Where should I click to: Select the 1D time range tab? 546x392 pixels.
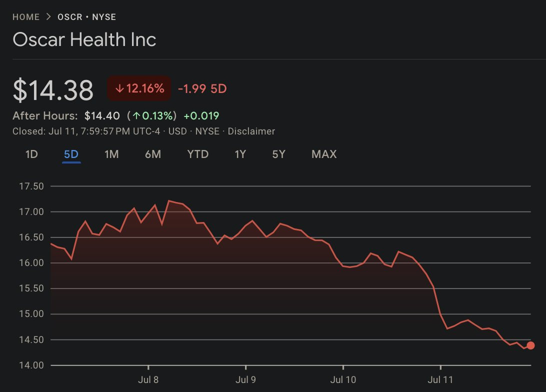31,154
